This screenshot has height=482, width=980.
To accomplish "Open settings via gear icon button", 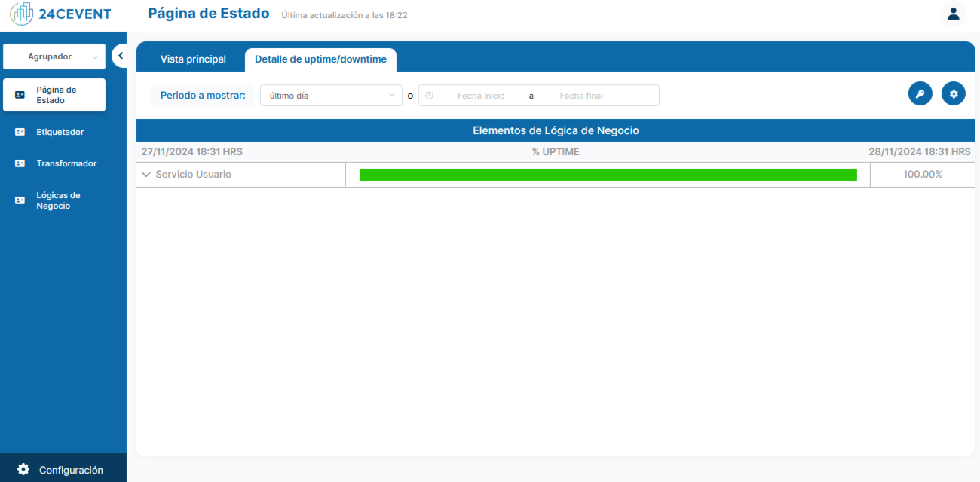I will (x=953, y=94).
